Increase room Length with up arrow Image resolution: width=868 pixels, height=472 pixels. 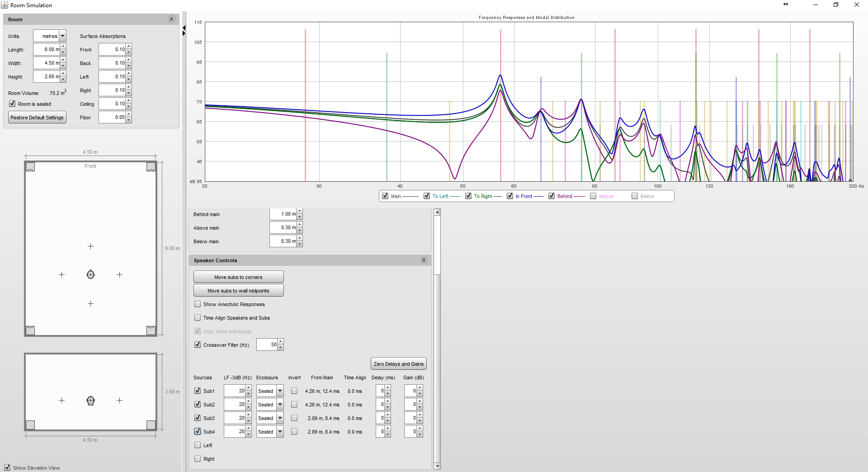point(63,47)
